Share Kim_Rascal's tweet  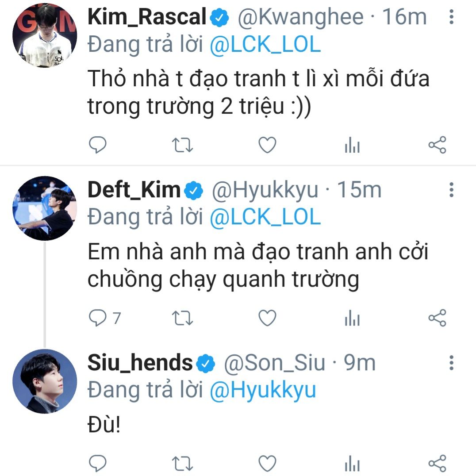click(438, 145)
